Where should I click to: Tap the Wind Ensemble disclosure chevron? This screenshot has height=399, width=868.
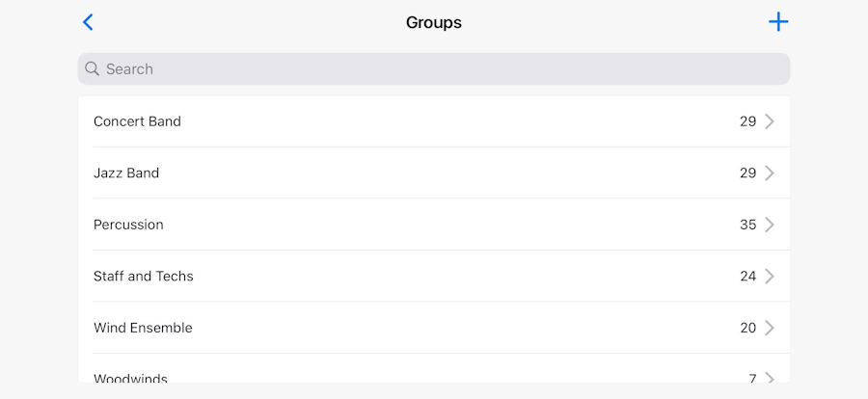770,328
